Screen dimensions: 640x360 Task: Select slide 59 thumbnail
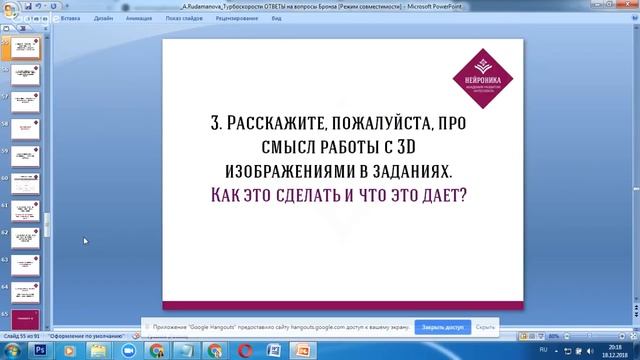click(25, 157)
